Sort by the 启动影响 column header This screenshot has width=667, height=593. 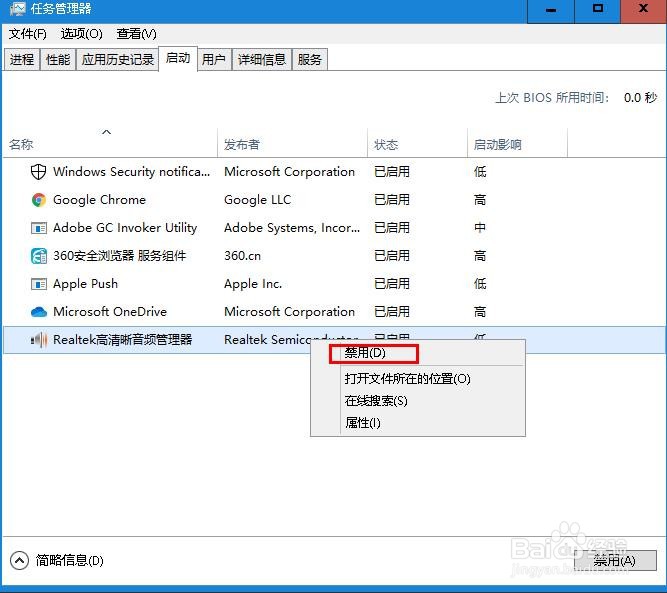(x=517, y=142)
